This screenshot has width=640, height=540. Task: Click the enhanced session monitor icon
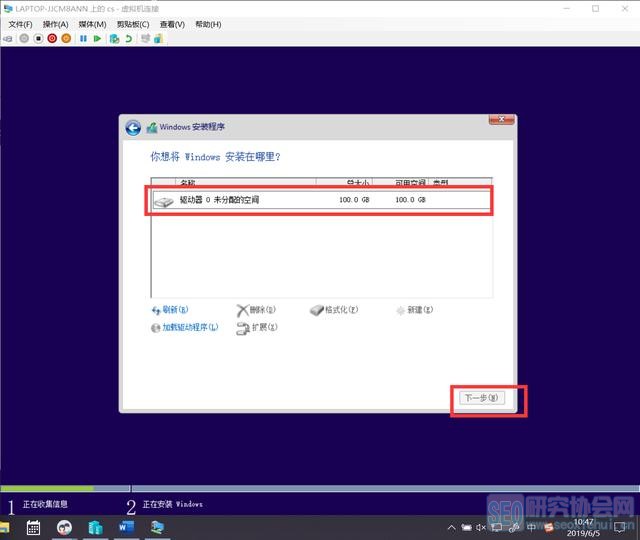point(145,38)
